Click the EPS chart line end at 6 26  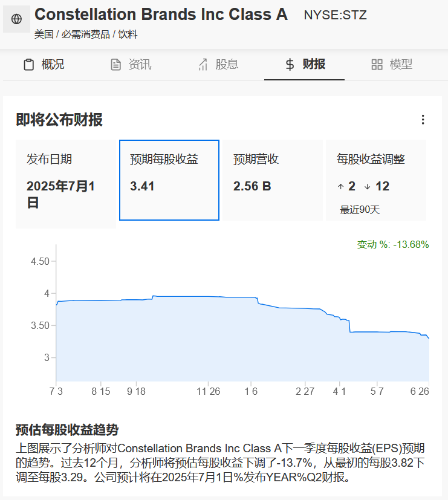click(x=429, y=338)
